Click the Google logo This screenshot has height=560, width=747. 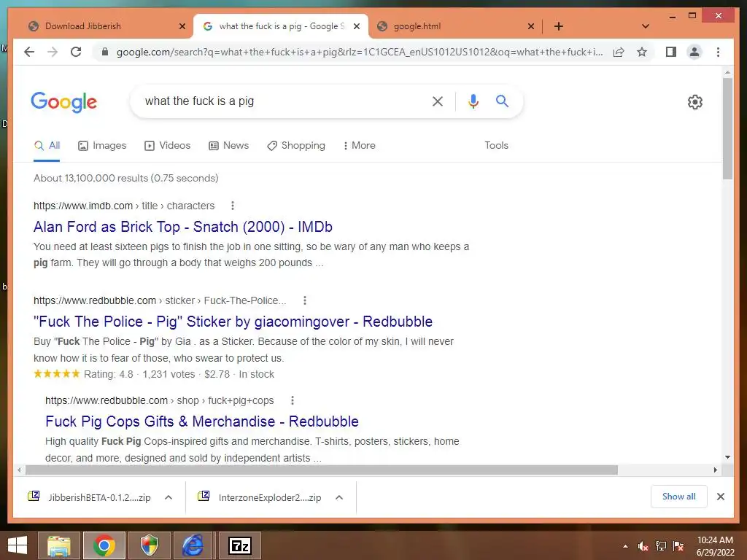tap(64, 102)
